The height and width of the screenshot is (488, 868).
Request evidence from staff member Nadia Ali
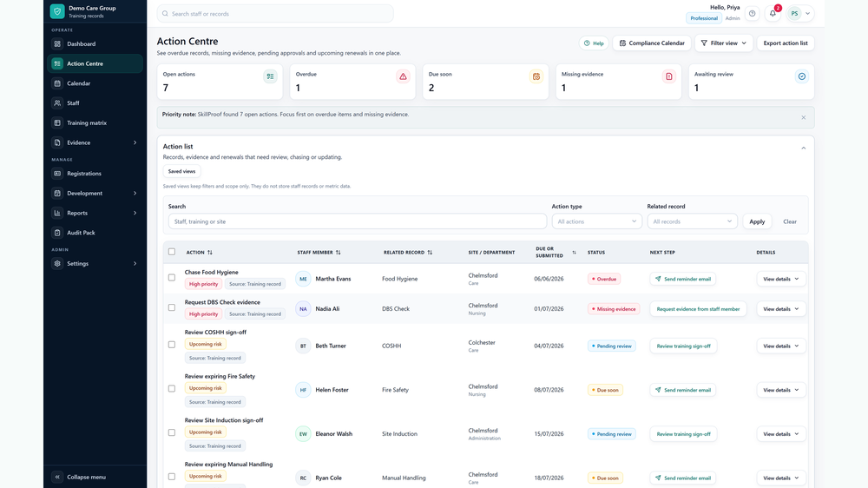point(698,309)
